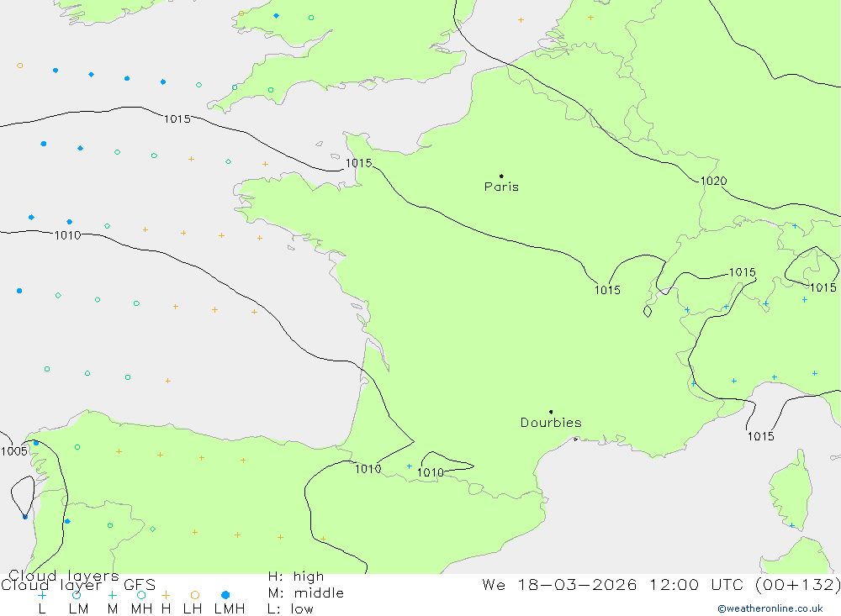
Task: Click the 'Cloud layer GFS' title text
Action: [78, 585]
